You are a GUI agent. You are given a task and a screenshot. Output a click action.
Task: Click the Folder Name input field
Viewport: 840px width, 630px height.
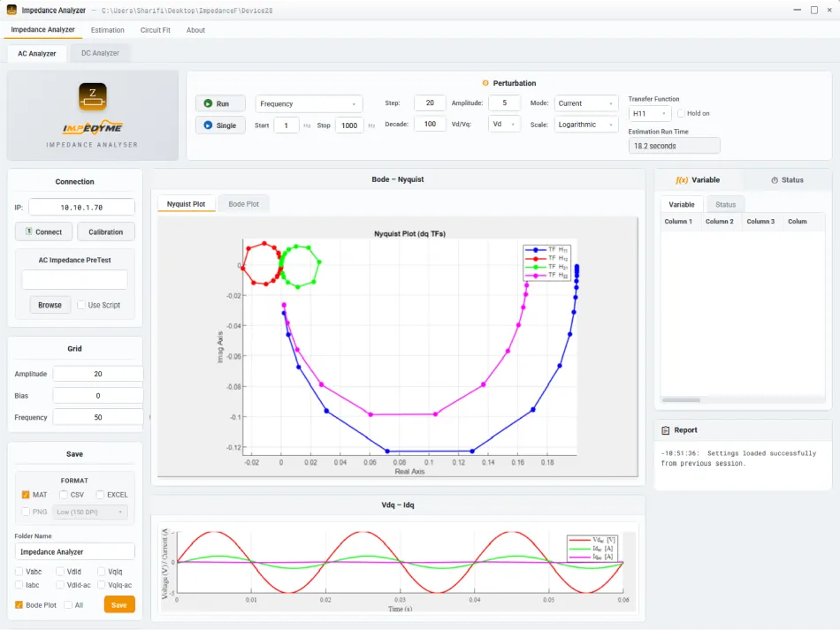coord(74,552)
